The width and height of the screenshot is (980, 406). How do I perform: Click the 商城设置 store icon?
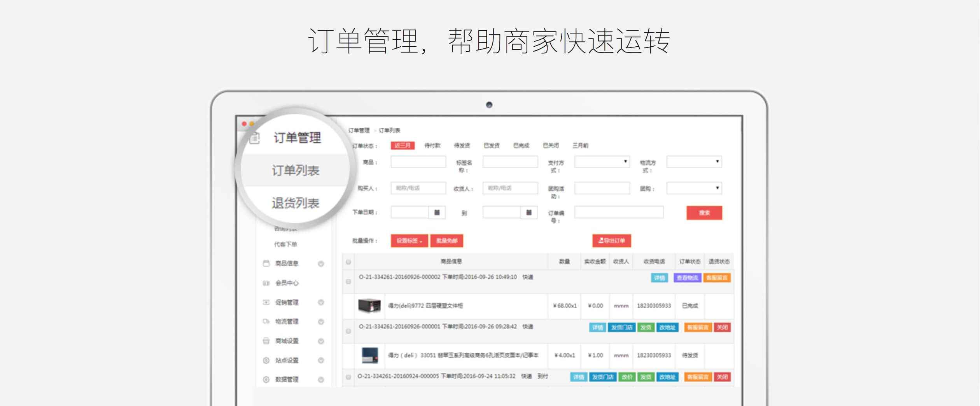tap(266, 341)
